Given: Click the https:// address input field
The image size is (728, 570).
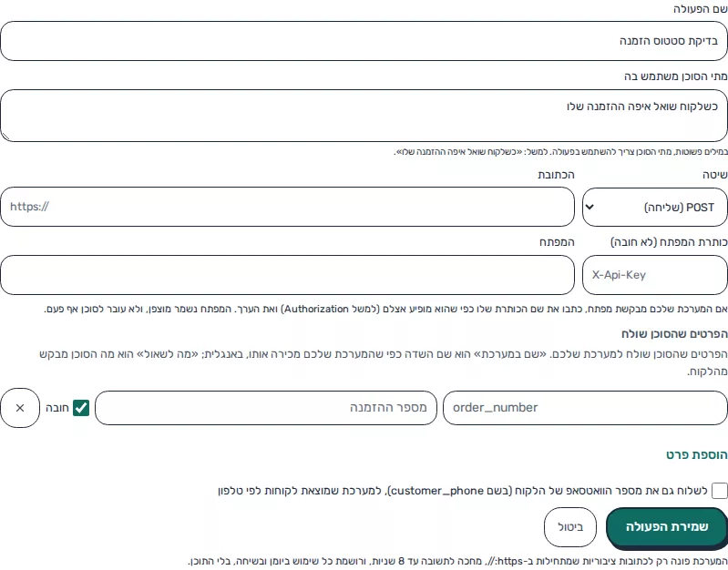Looking at the screenshot, I should 287,207.
